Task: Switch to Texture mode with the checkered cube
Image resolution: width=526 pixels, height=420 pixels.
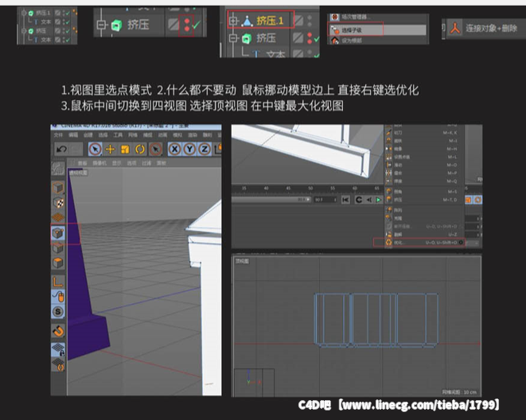Action: tap(58, 203)
